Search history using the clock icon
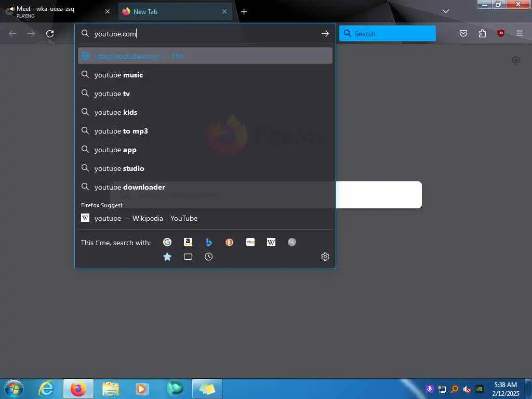Viewport: 532px width, 399px height. point(209,257)
